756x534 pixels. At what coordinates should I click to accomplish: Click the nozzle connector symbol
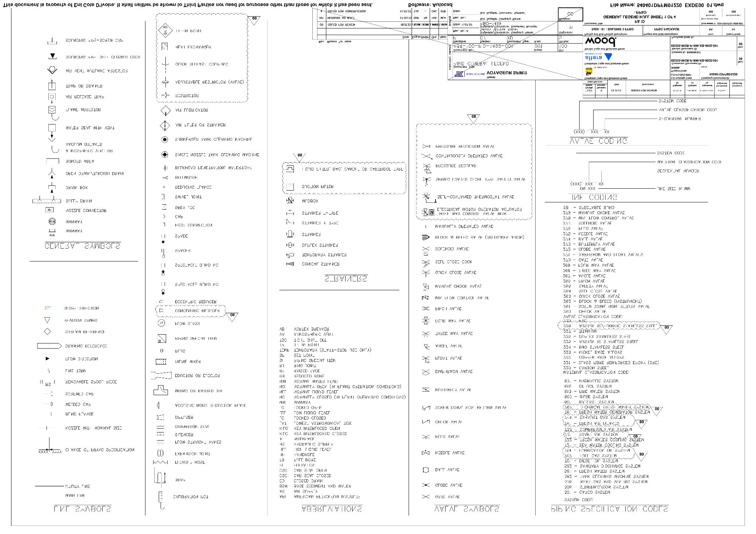(49, 210)
